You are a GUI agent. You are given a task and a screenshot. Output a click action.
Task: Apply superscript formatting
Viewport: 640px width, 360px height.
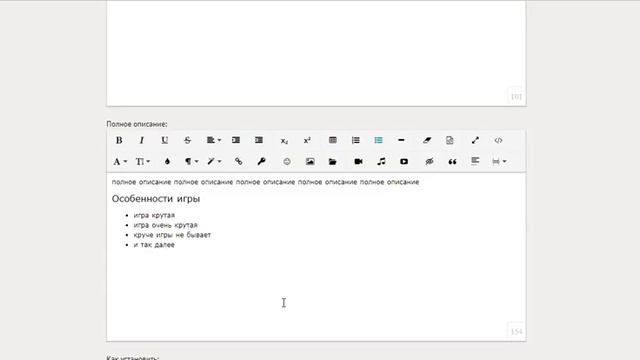pyautogui.click(x=307, y=140)
